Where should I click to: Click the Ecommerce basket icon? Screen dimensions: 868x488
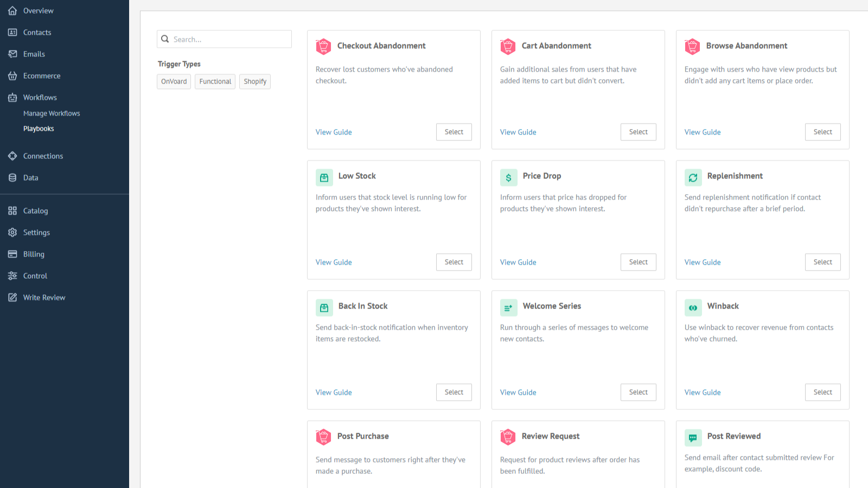pos(12,76)
